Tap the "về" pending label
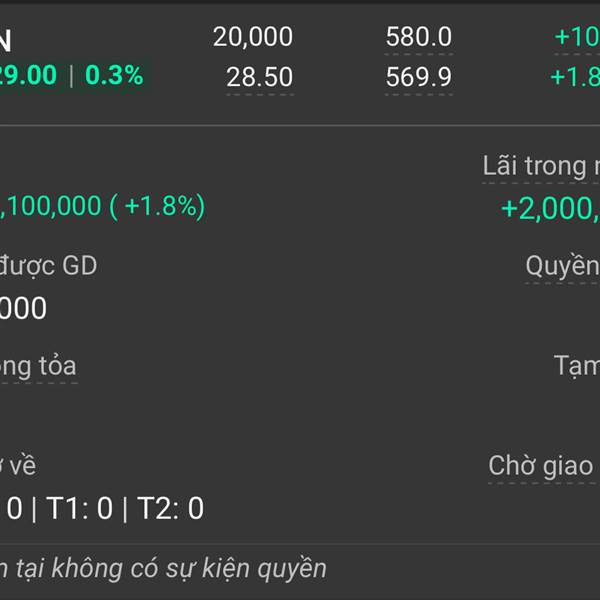 [20, 466]
